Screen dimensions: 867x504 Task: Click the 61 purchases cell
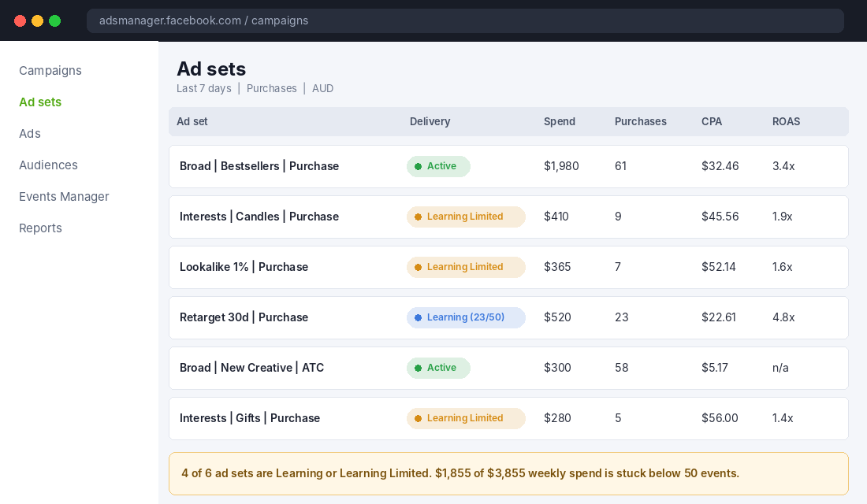pyautogui.click(x=620, y=166)
